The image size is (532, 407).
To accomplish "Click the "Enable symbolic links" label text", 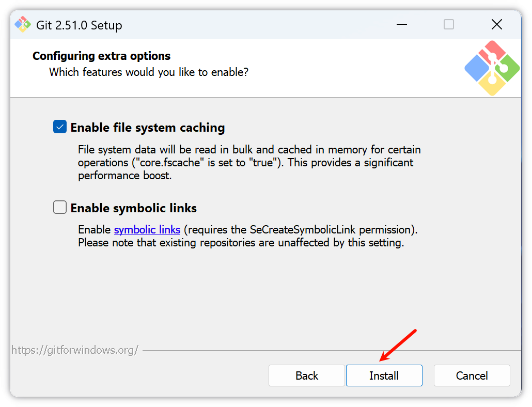I will click(x=134, y=208).
